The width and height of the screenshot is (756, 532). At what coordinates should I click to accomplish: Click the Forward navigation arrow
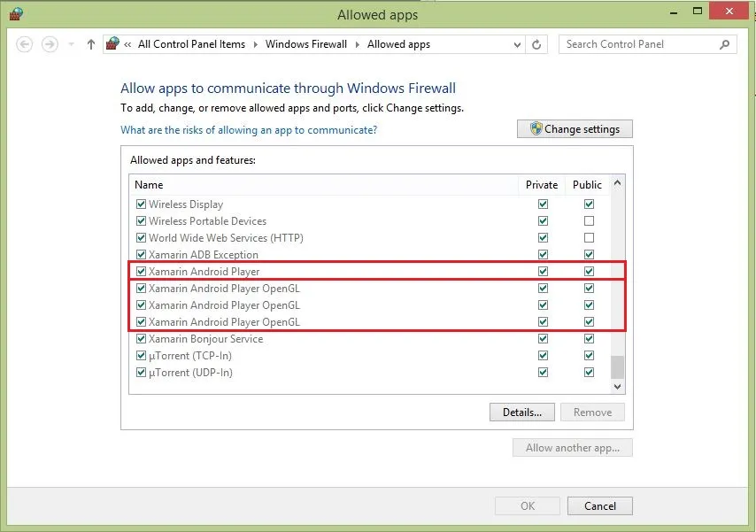click(50, 44)
